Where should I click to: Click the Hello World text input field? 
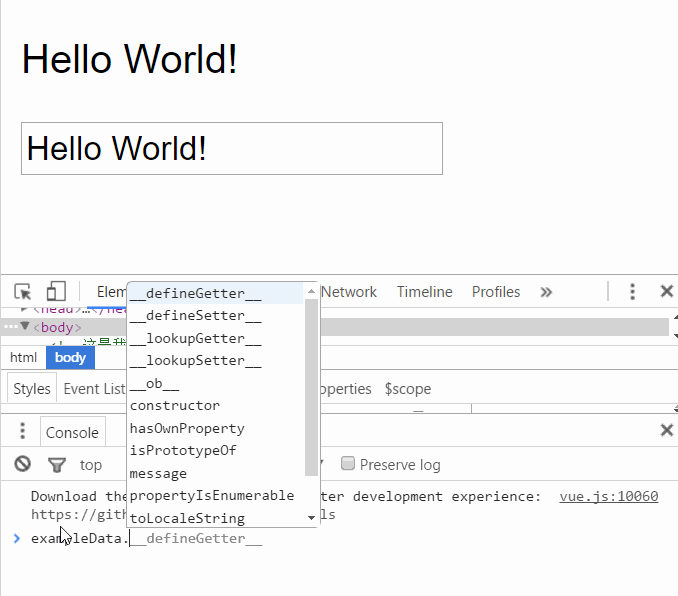coord(231,149)
